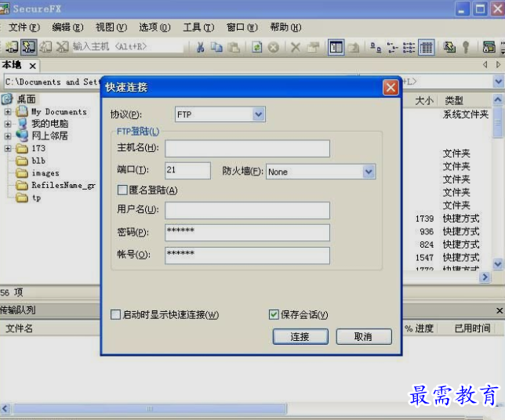
Task: Switch to details view icon
Action: (426, 48)
